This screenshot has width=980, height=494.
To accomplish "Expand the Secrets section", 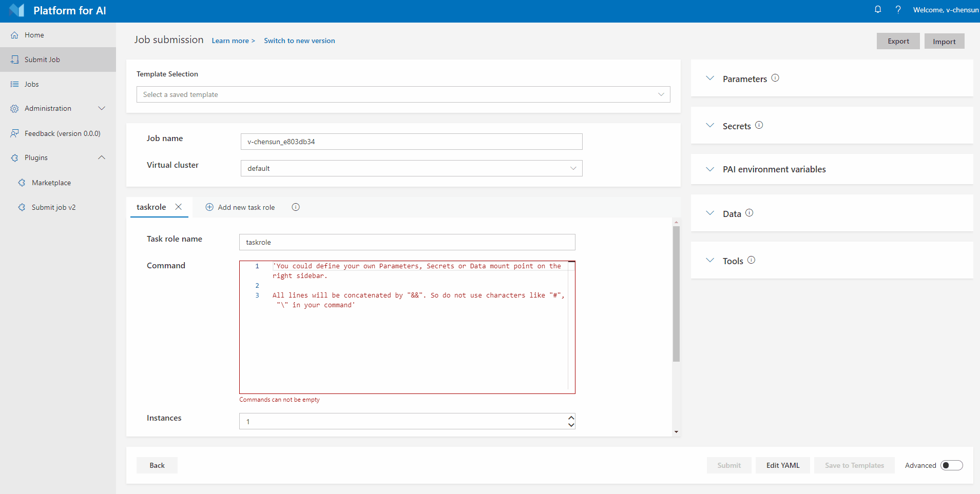I will (710, 125).
